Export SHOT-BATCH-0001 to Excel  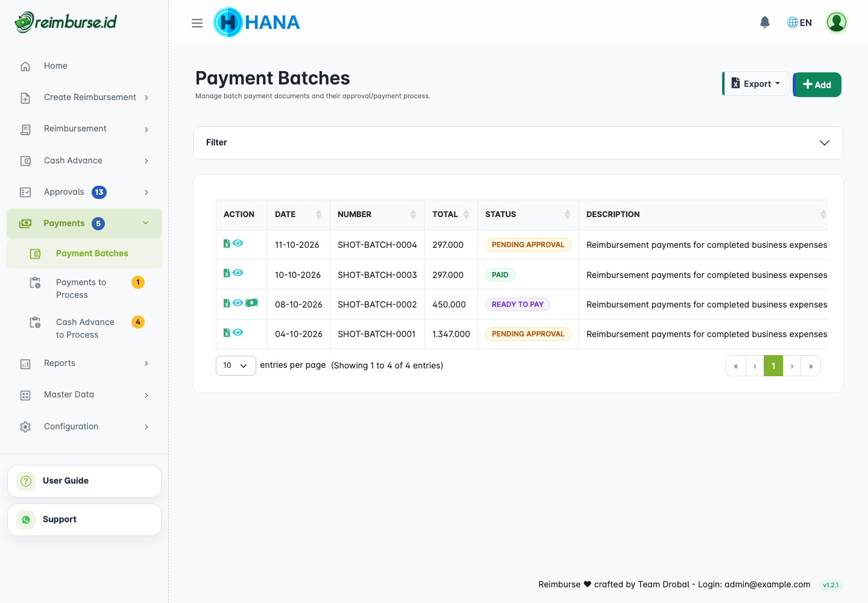point(227,333)
